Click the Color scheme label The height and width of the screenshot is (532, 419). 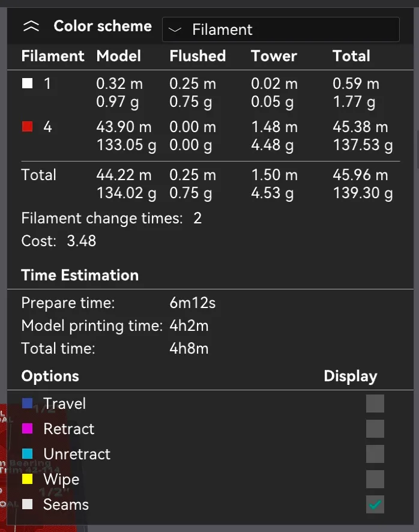tap(103, 26)
